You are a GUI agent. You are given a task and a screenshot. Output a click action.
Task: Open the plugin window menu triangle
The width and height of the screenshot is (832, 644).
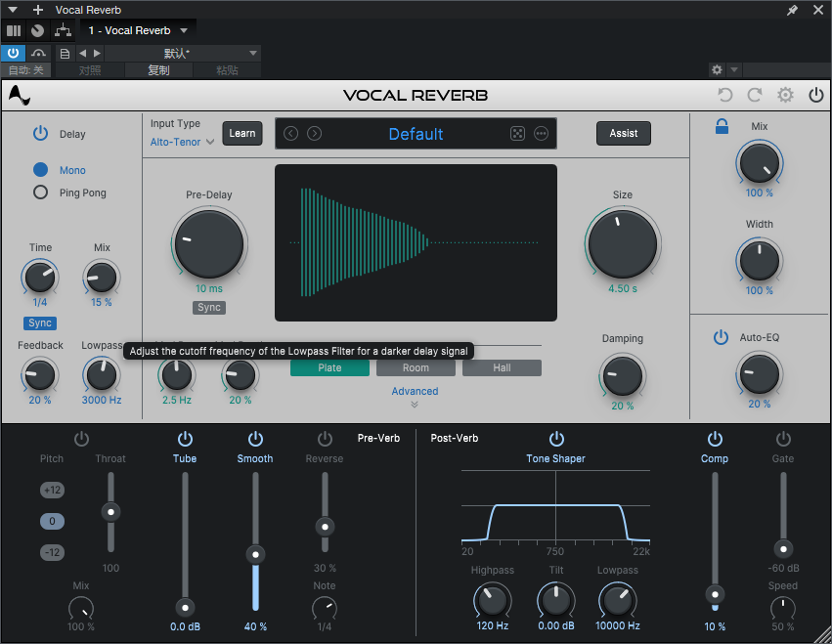pyautogui.click(x=13, y=10)
